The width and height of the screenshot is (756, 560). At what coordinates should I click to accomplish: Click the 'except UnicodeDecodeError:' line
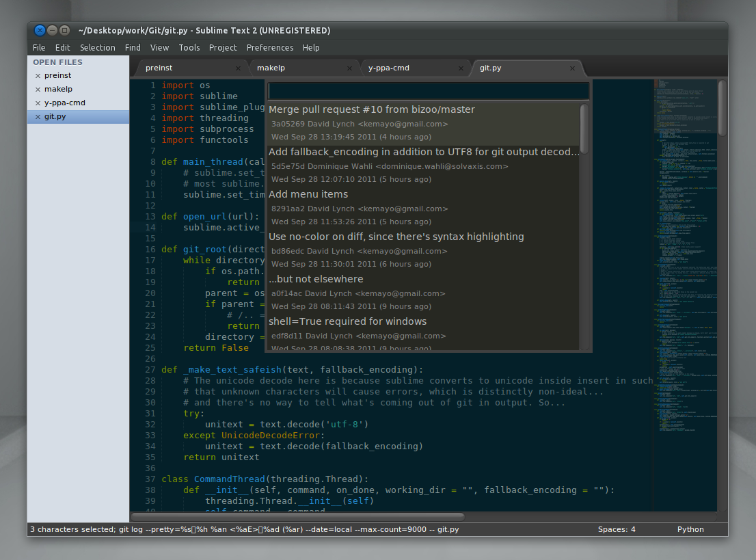(254, 436)
